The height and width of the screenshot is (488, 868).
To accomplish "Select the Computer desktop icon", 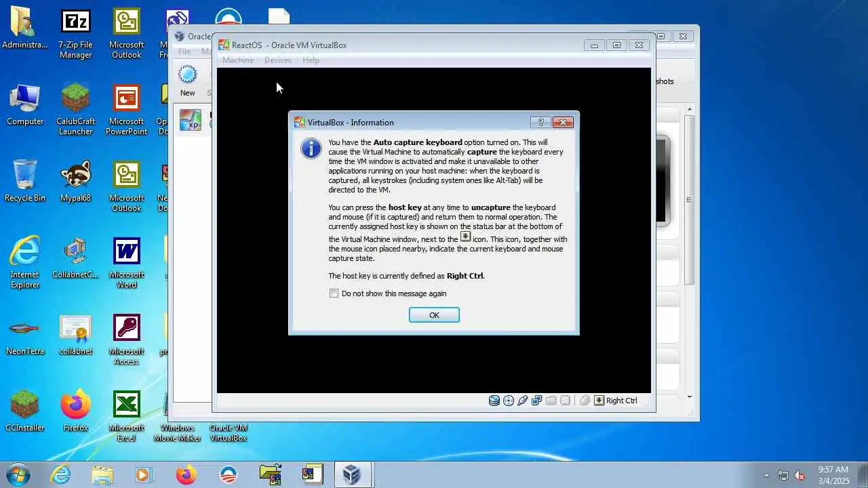I will coord(25,105).
